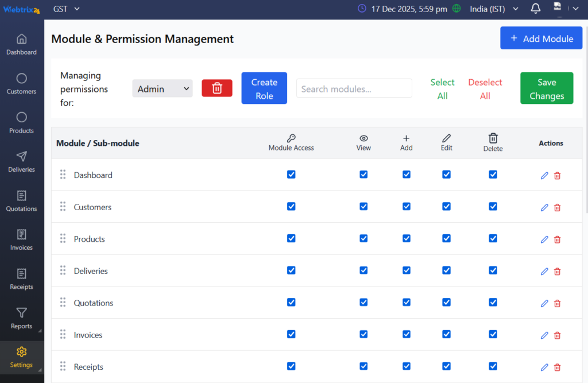Click the user profile avatar icon
588x383 pixels.
558,6
